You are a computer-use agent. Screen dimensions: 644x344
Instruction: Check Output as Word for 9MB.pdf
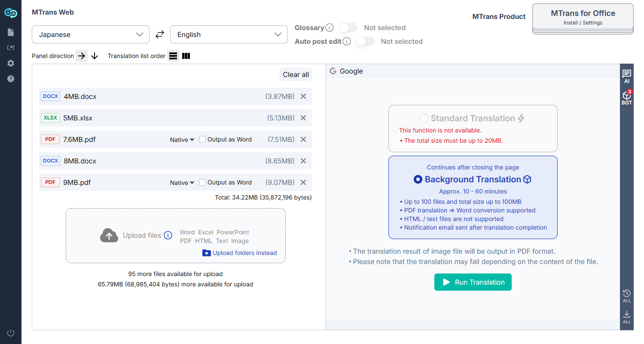202,182
